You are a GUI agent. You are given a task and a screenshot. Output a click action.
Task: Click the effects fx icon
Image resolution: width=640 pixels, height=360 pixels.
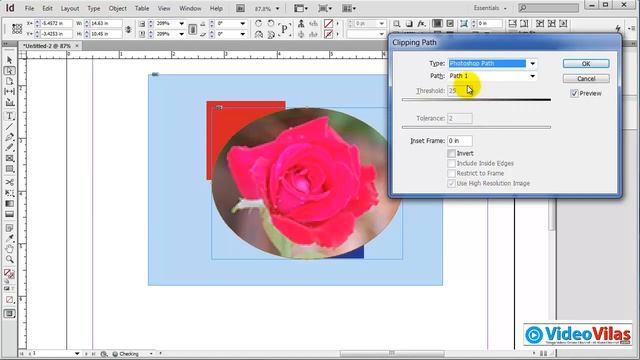(x=421, y=24)
